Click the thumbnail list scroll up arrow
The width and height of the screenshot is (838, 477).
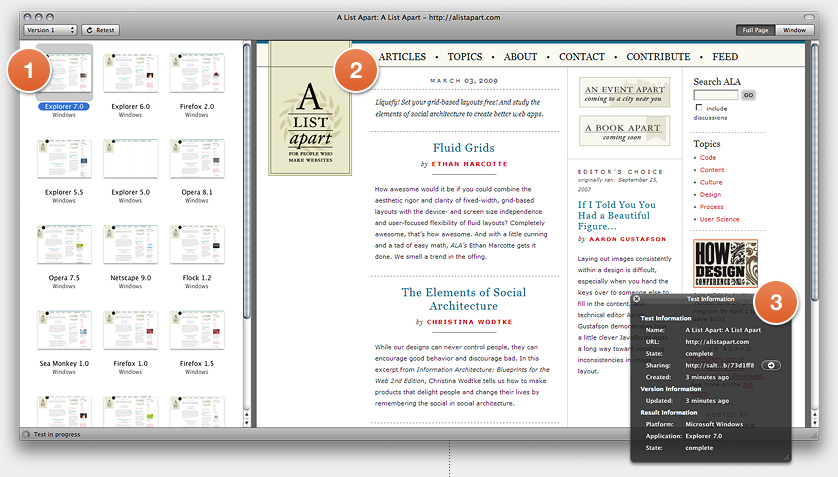click(x=246, y=415)
